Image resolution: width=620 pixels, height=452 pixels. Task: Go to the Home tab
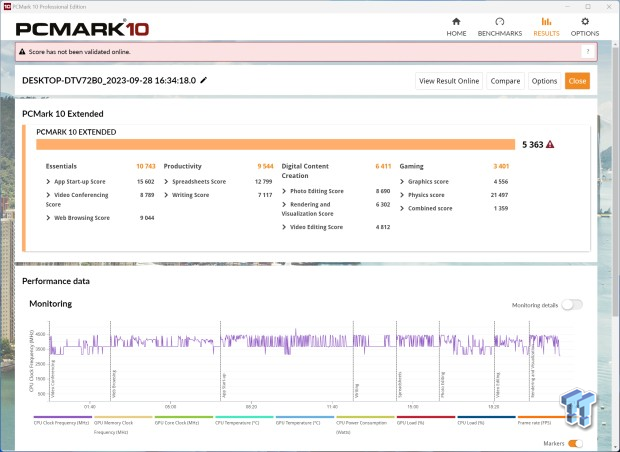click(x=456, y=27)
